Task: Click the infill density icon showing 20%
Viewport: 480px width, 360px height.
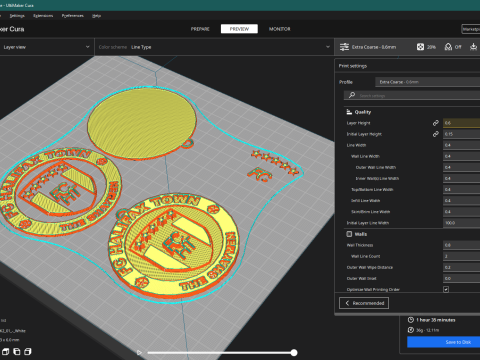Action: click(420, 47)
